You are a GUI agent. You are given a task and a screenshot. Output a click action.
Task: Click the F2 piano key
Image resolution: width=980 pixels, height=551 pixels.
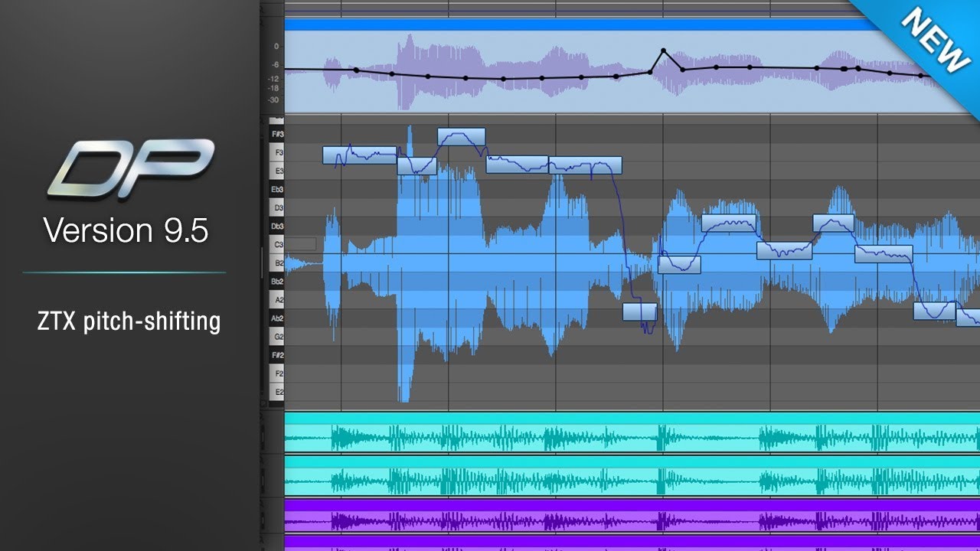pyautogui.click(x=276, y=373)
